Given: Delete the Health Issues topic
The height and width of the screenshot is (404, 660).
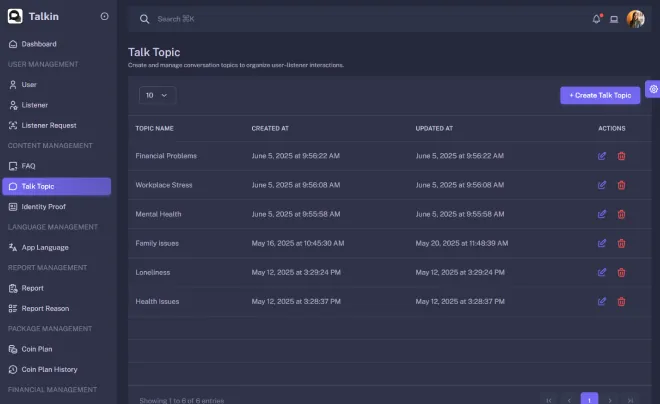Looking at the screenshot, I should [x=621, y=301].
